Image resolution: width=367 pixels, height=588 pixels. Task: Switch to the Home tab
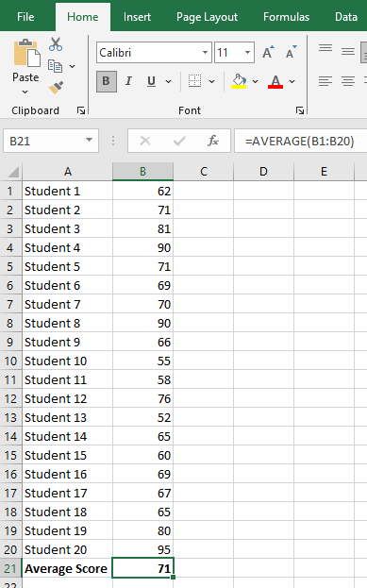click(x=83, y=17)
